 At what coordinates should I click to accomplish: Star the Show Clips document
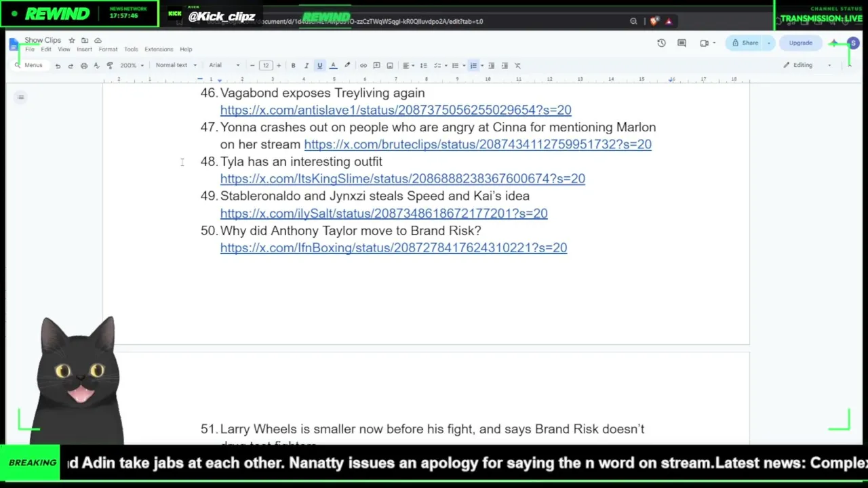coord(72,41)
